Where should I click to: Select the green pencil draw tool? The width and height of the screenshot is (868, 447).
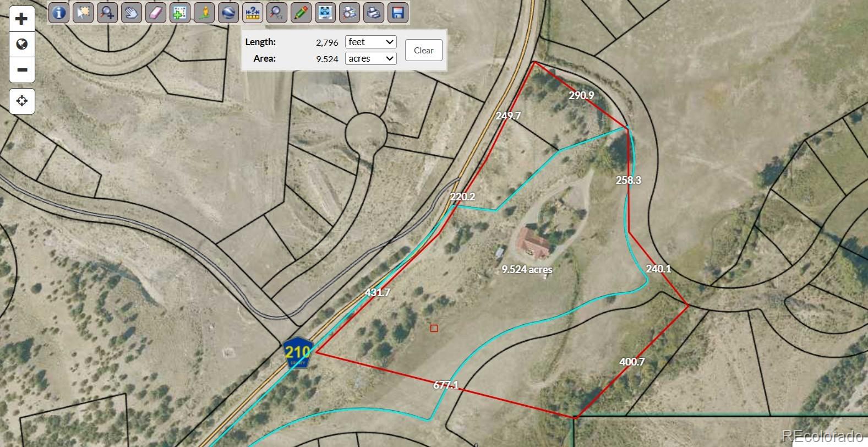[301, 12]
